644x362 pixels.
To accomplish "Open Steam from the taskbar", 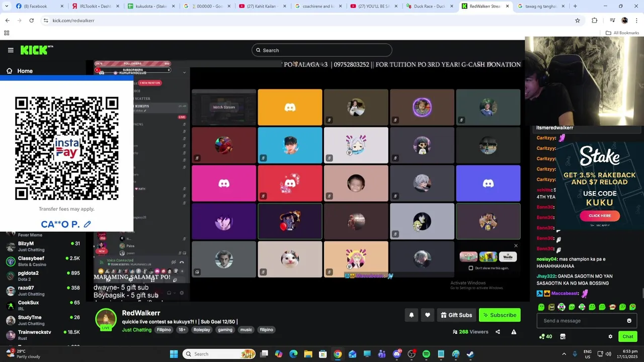I will (x=470, y=354).
